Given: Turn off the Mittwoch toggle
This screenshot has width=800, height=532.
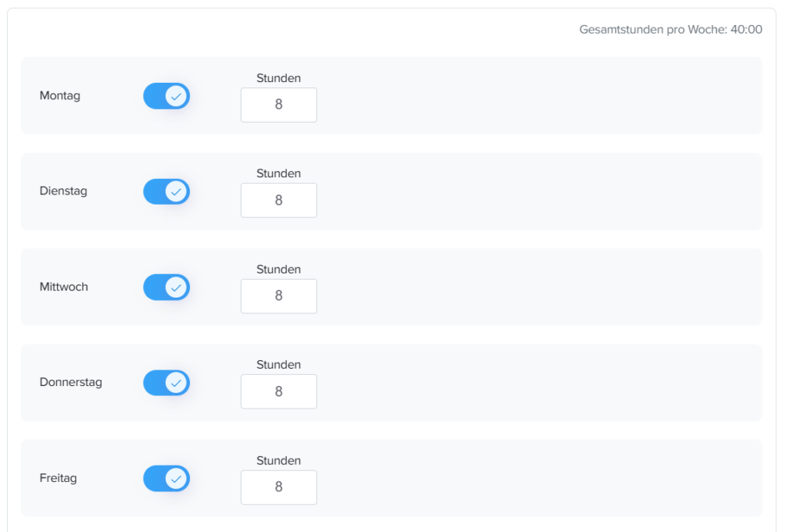Looking at the screenshot, I should [x=166, y=287].
